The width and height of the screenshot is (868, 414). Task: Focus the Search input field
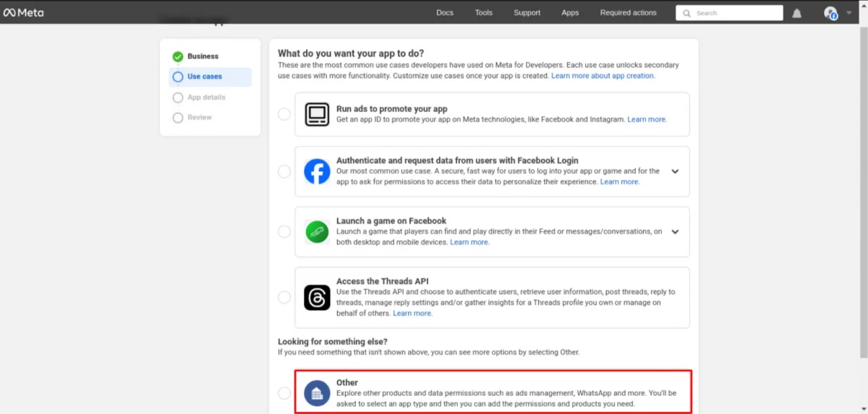tap(729, 13)
